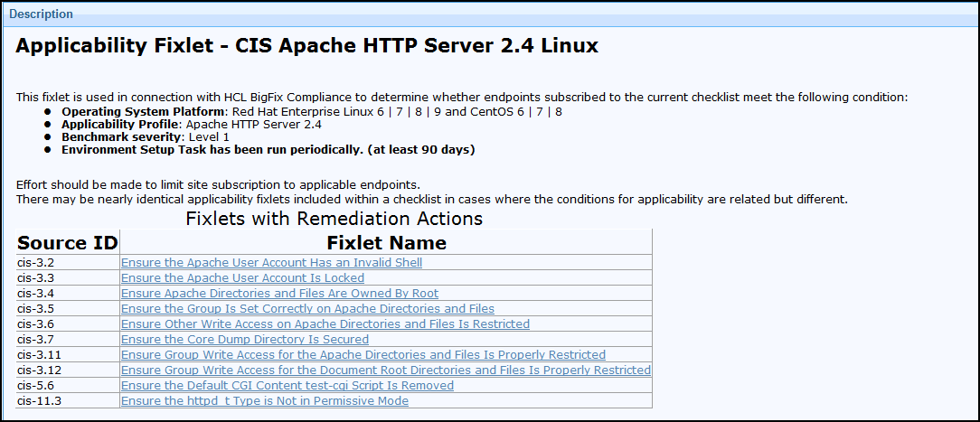Open 'Ensure Group Write Access for the Apache Directories' link

(363, 354)
